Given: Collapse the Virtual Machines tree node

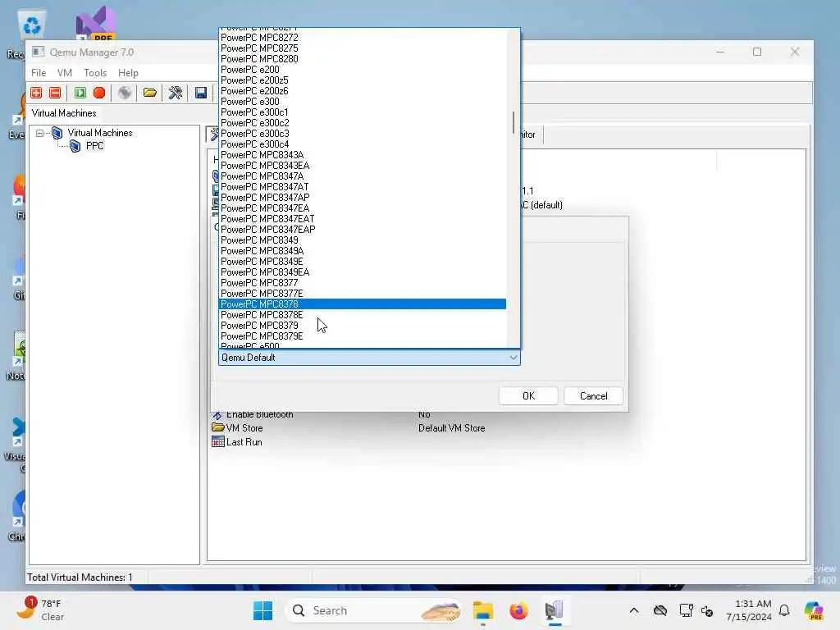Looking at the screenshot, I should (39, 133).
